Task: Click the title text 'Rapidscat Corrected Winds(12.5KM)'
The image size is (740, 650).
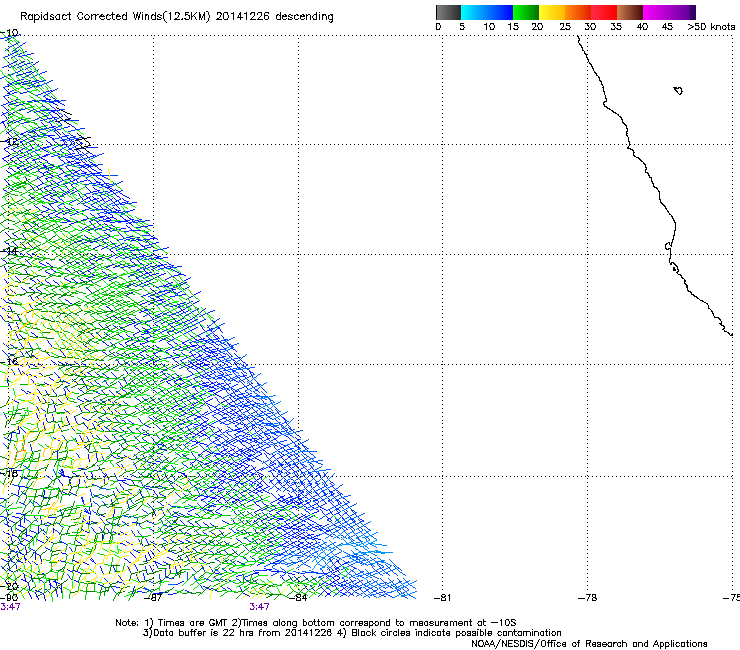Action: click(x=115, y=17)
